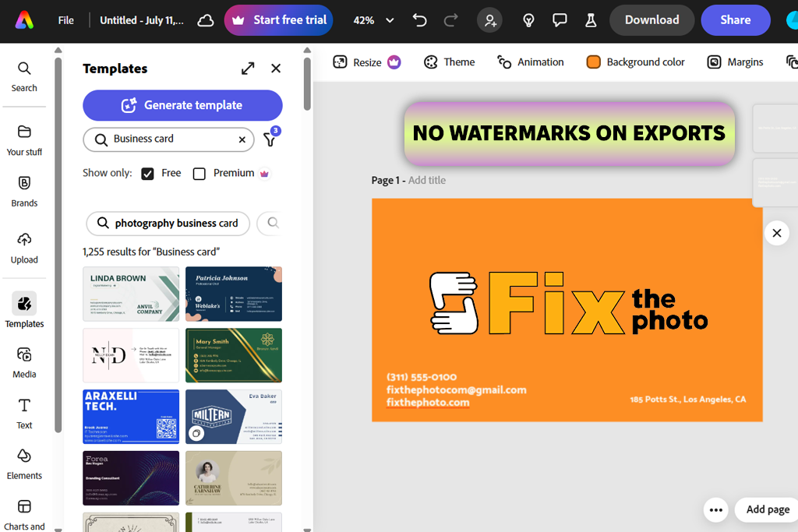Check the Premium checkbox
The height and width of the screenshot is (532, 798).
[x=199, y=174]
